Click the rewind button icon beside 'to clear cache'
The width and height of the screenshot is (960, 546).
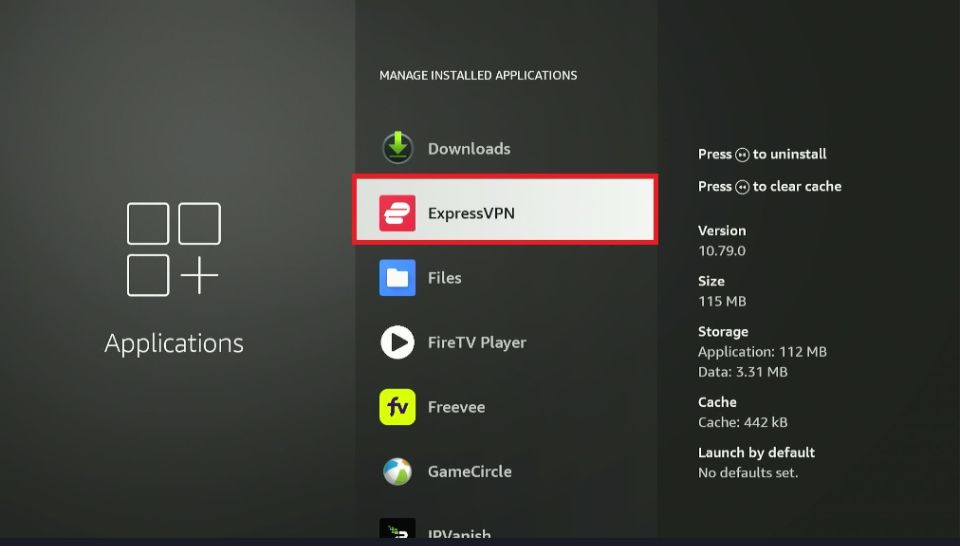(742, 187)
